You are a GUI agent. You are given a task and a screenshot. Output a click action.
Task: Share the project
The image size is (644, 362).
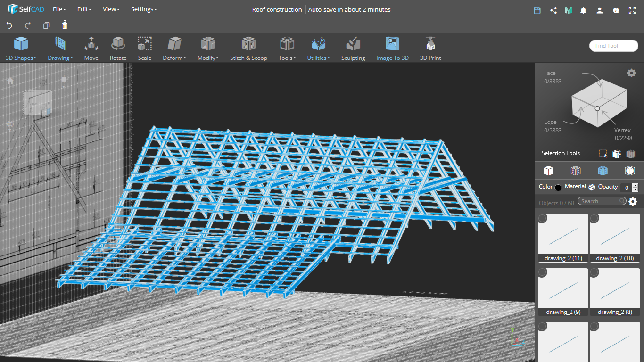[553, 10]
